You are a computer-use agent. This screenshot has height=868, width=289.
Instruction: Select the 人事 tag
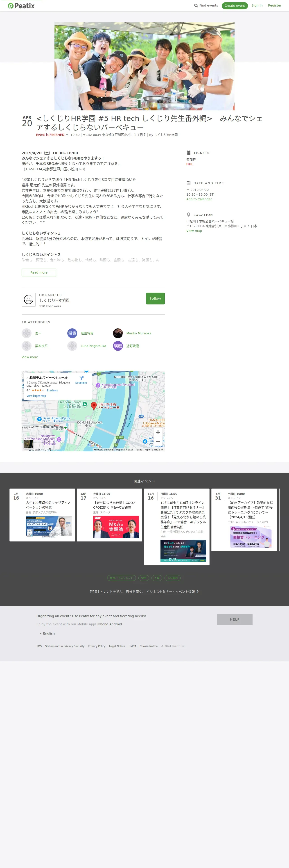157,578
